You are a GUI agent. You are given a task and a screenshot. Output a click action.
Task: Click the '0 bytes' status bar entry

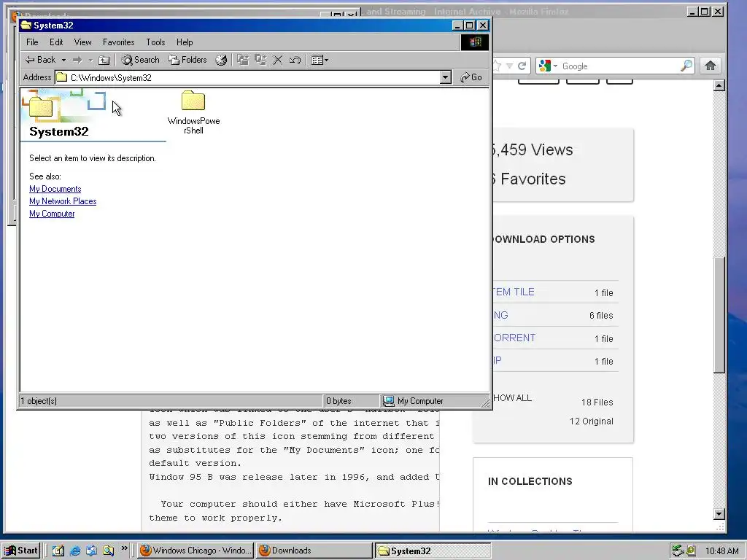pos(338,401)
